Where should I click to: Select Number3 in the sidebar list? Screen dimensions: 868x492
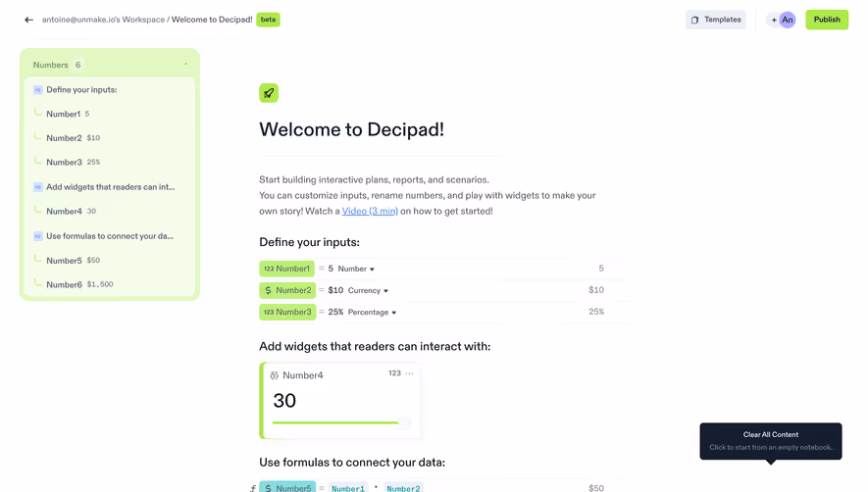(64, 162)
